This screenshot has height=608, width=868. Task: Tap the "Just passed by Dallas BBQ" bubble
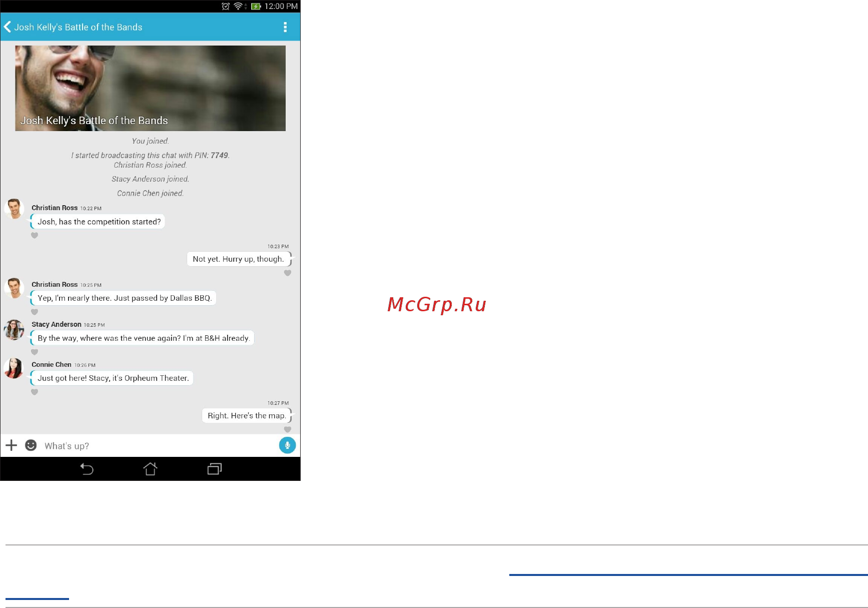tap(123, 298)
